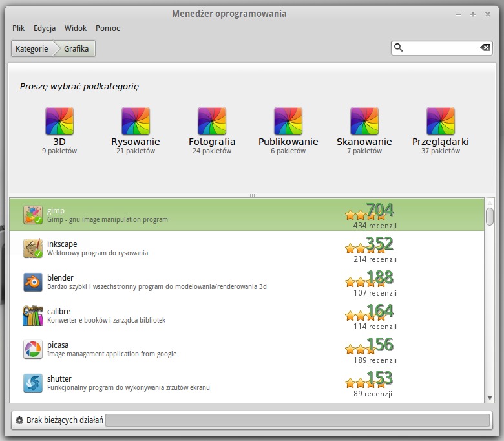Open the Pomoc menu
Image resolution: width=504 pixels, height=441 pixels.
tap(108, 28)
